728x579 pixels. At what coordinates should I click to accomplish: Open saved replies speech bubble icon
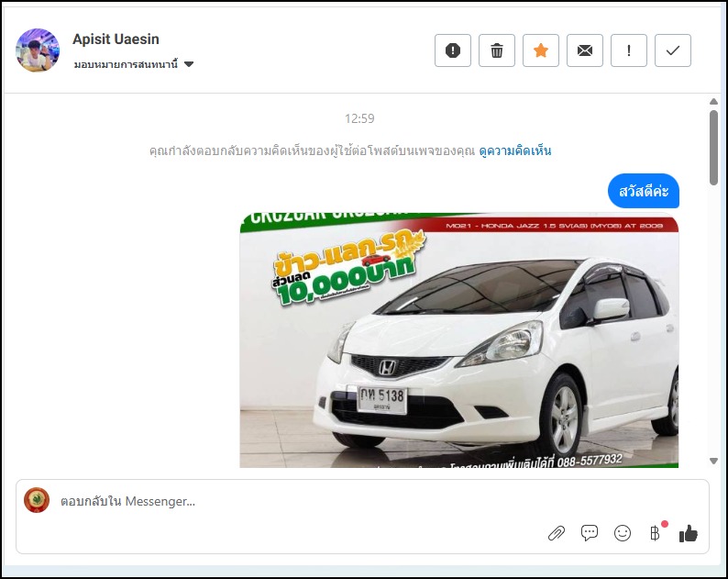590,533
